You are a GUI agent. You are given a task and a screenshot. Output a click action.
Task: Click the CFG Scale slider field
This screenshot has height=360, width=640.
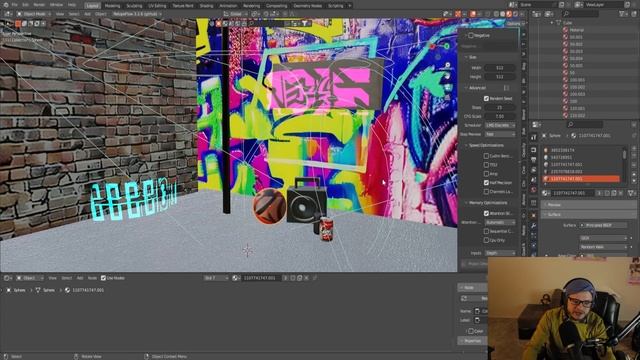tap(500, 116)
